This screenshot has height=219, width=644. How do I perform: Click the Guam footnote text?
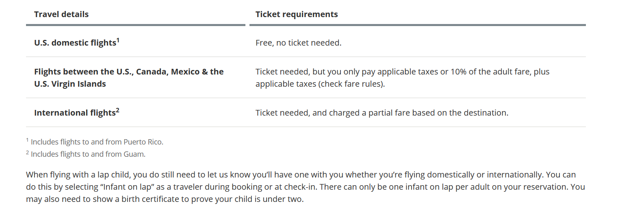point(88,154)
